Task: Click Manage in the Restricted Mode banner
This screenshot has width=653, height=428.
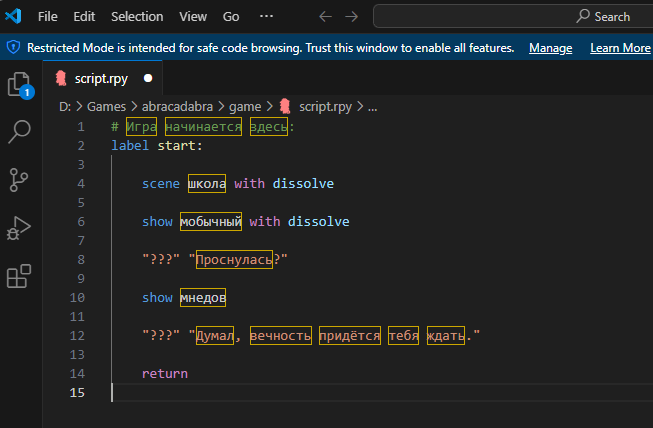Action: click(x=551, y=48)
